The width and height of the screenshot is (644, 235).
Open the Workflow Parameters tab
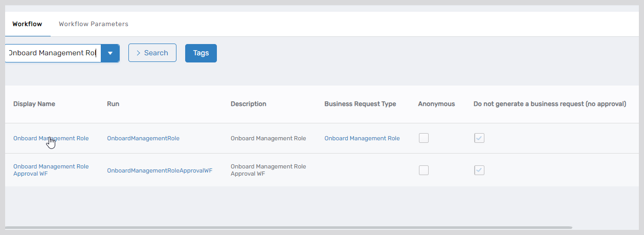pyautogui.click(x=94, y=24)
